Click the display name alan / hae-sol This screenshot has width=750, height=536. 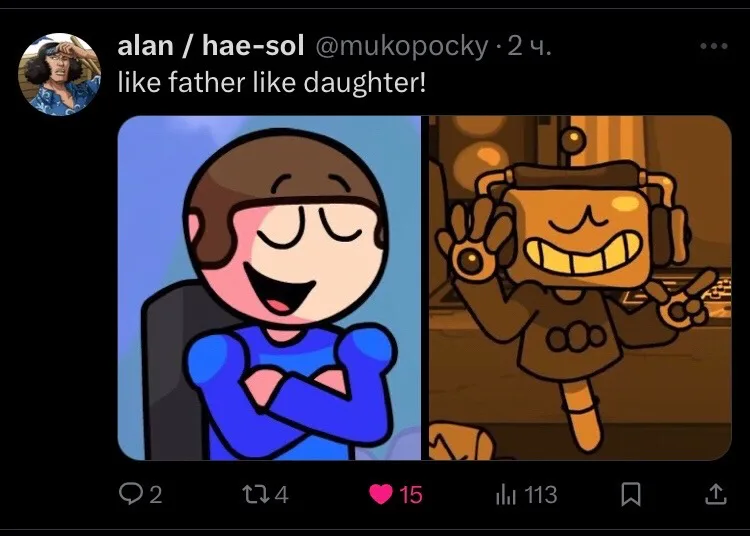[210, 46]
